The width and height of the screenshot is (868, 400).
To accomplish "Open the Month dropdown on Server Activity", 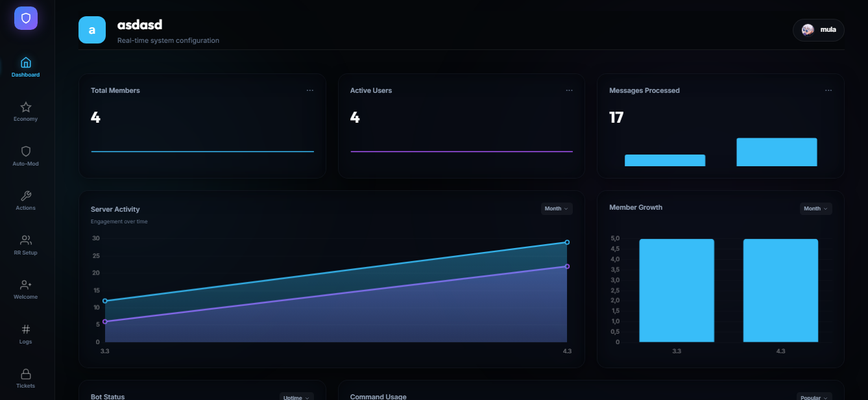I will tap(556, 208).
